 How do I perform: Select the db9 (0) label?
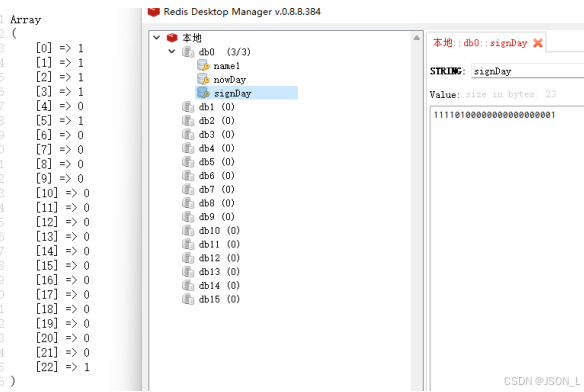(x=216, y=217)
